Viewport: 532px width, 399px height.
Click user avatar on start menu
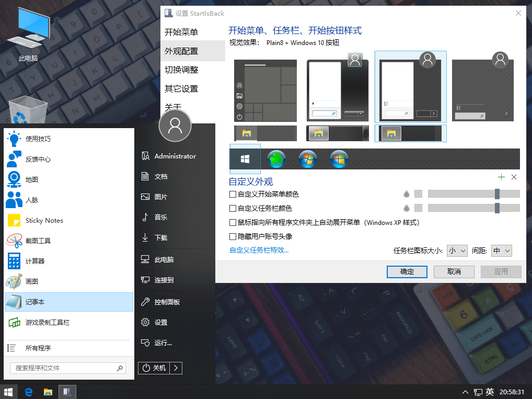click(x=175, y=126)
